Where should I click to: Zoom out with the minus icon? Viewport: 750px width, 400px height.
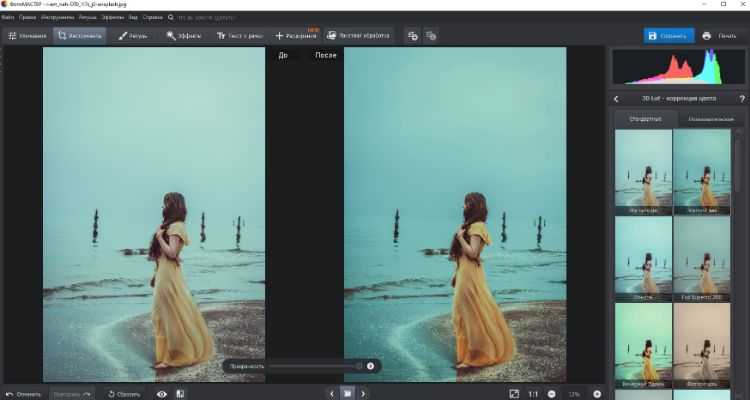[551, 394]
